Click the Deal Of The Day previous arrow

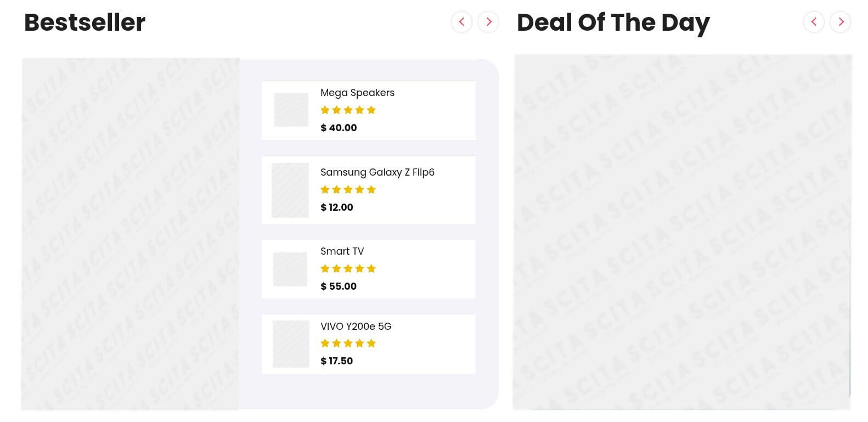814,22
